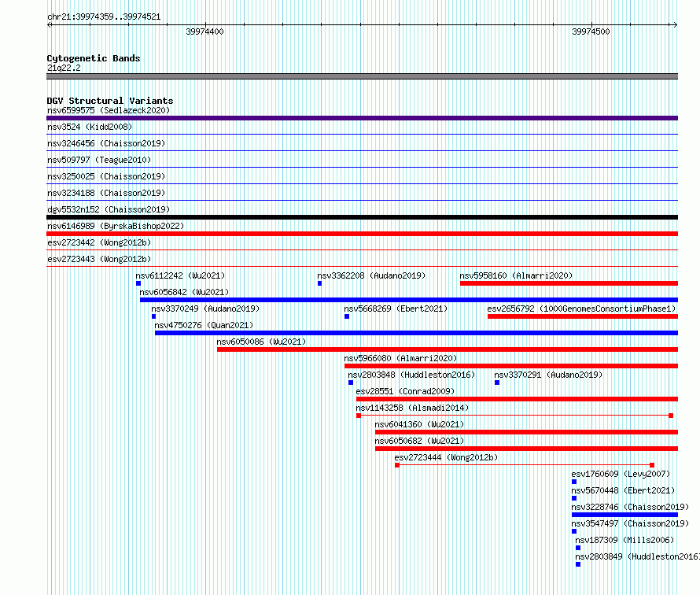Click left red endpoint of nsv1143258

click(x=359, y=416)
